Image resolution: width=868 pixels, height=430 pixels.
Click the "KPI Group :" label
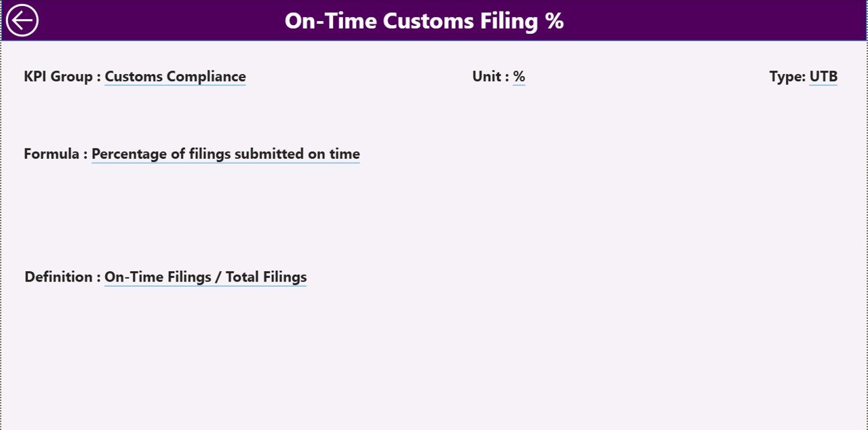tap(62, 77)
